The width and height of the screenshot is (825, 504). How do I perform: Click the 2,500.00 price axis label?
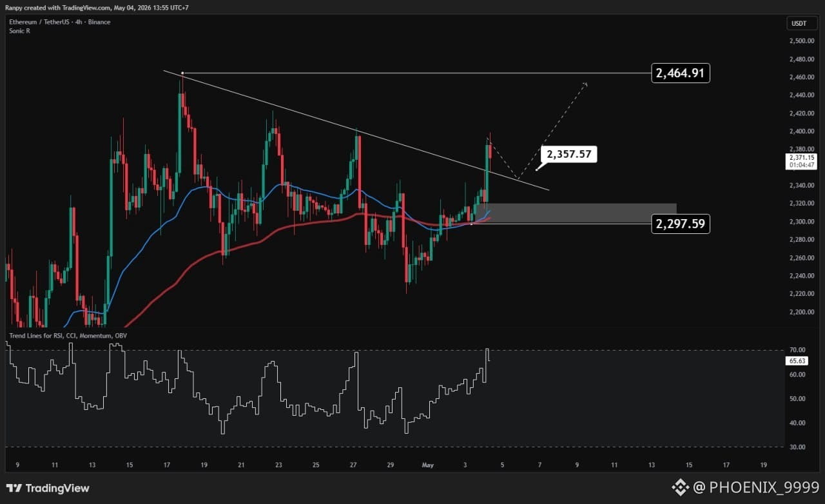point(801,41)
